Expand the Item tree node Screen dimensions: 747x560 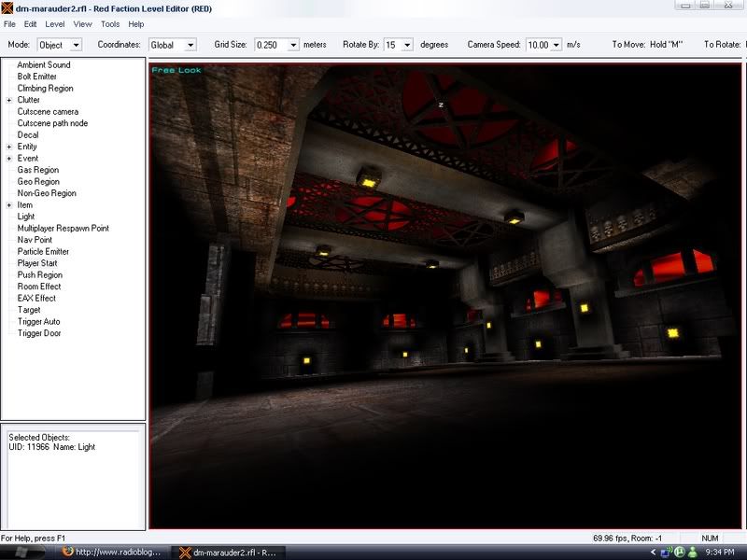tap(9, 205)
